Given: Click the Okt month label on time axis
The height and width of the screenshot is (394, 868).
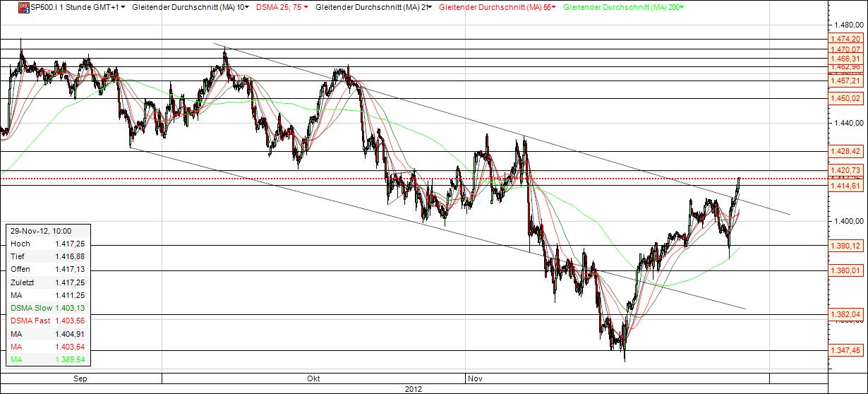Looking at the screenshot, I should click(x=313, y=378).
